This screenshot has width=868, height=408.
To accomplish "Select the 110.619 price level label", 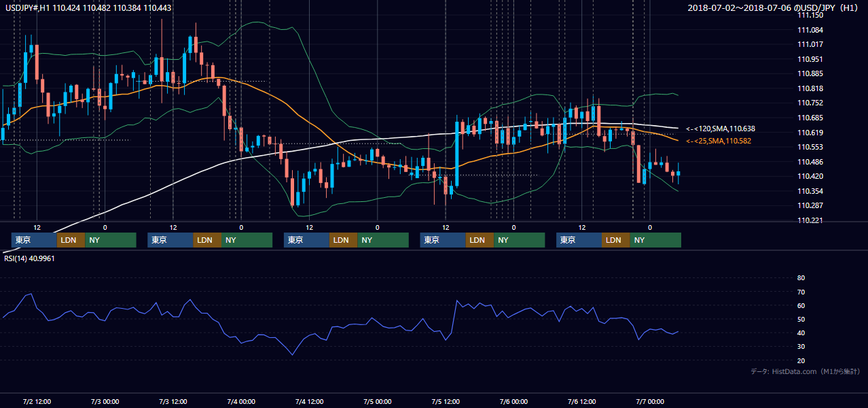I will pos(810,133).
